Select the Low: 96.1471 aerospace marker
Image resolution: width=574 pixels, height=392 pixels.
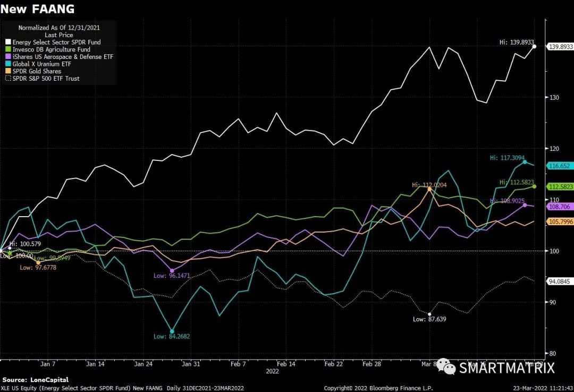[x=172, y=271]
